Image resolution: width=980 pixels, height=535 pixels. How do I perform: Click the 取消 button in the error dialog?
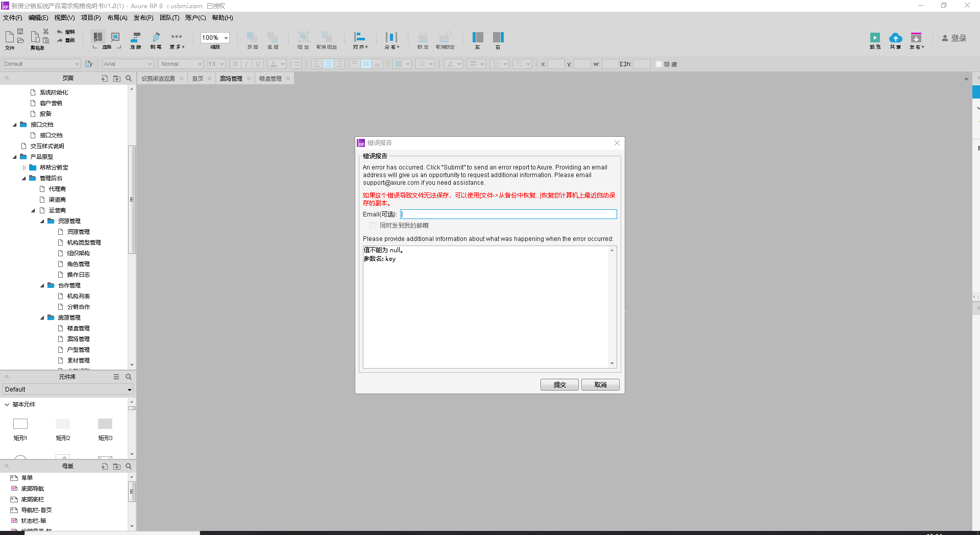[x=600, y=384]
